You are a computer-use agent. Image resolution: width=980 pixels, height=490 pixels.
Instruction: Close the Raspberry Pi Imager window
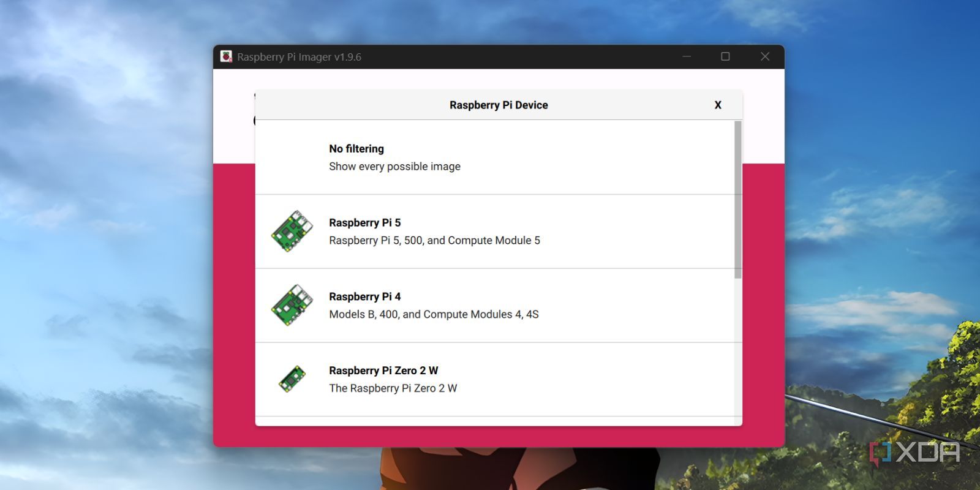tap(765, 56)
